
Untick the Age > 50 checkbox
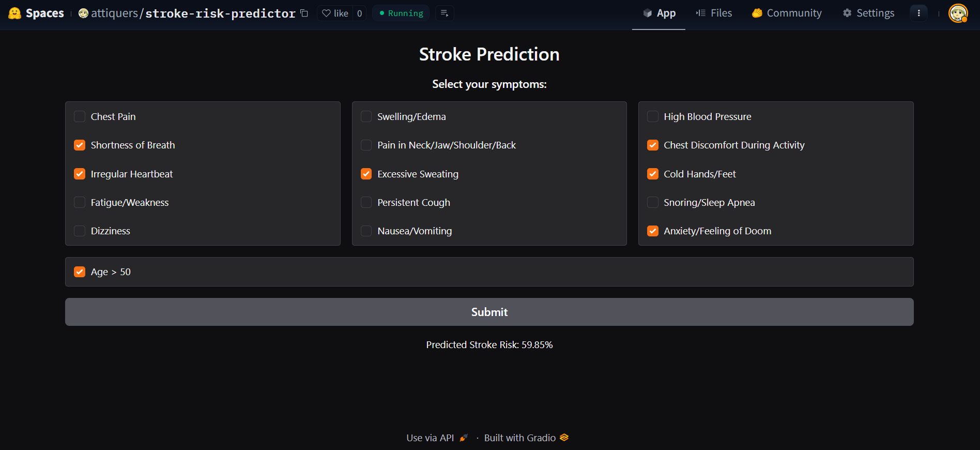tap(80, 272)
